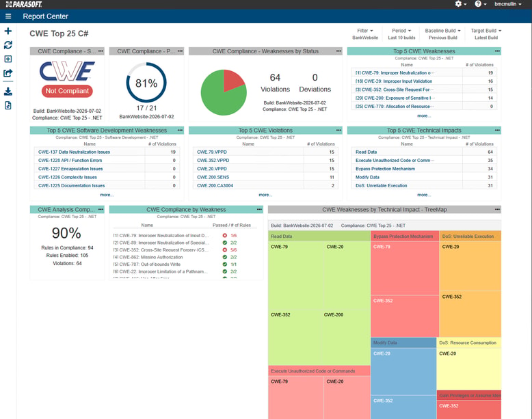Viewport: 532px width, 419px height.
Task: Open CWE-1228 API / Function Errors link
Action: pos(70,161)
